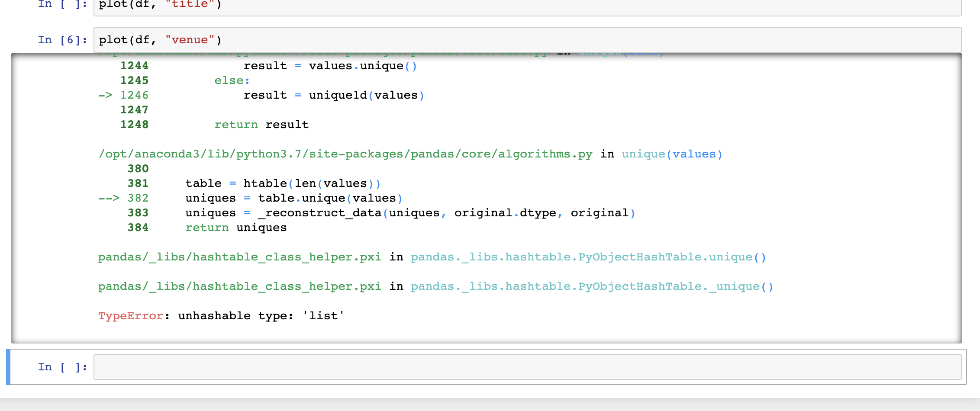Click unique(values) function name in traceback
Screen dimensions: 980x411
tap(672, 154)
